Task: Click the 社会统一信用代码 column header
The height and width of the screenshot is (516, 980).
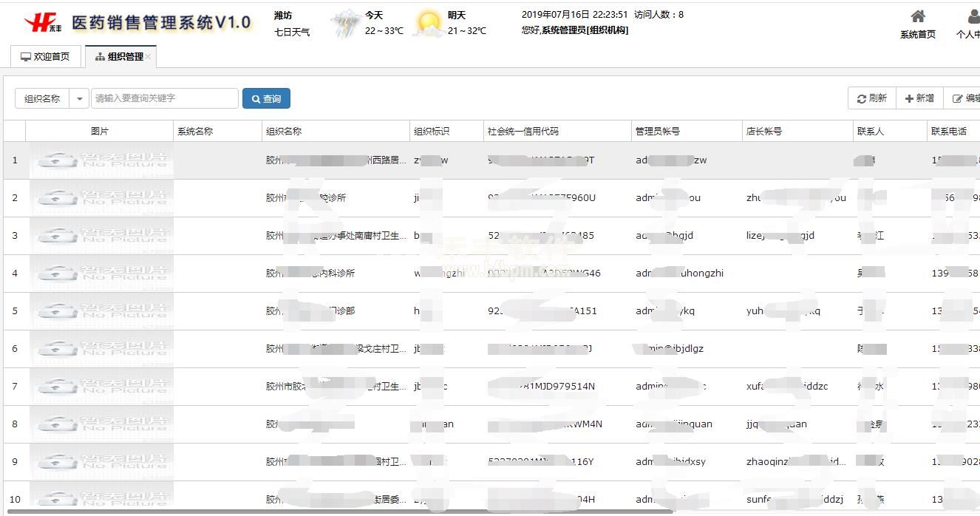Action: point(523,131)
